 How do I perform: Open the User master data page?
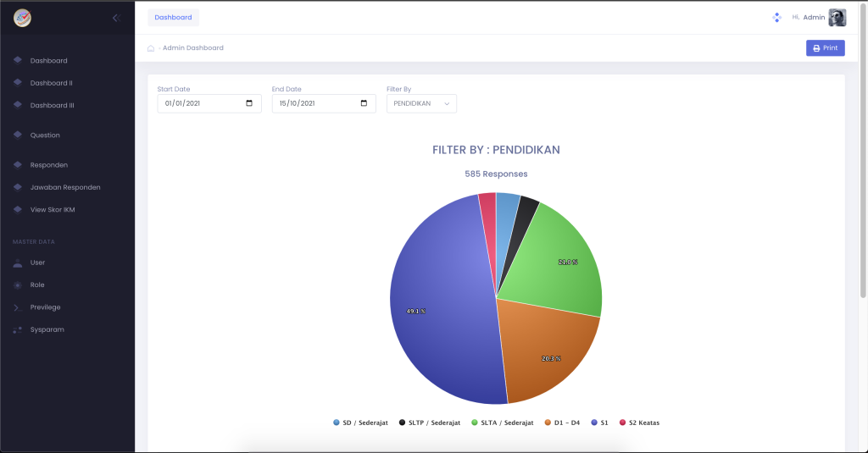point(37,262)
